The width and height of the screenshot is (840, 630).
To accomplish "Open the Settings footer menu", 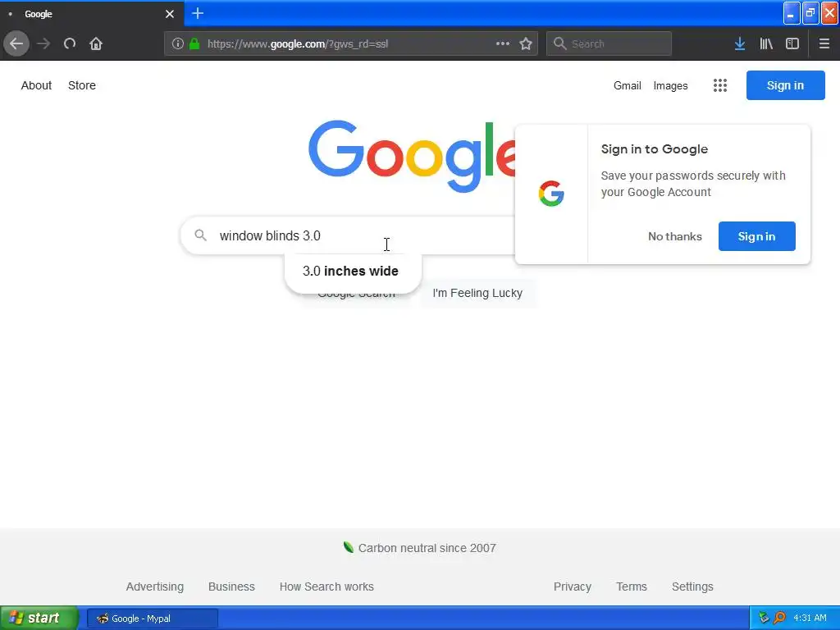I will click(x=692, y=587).
